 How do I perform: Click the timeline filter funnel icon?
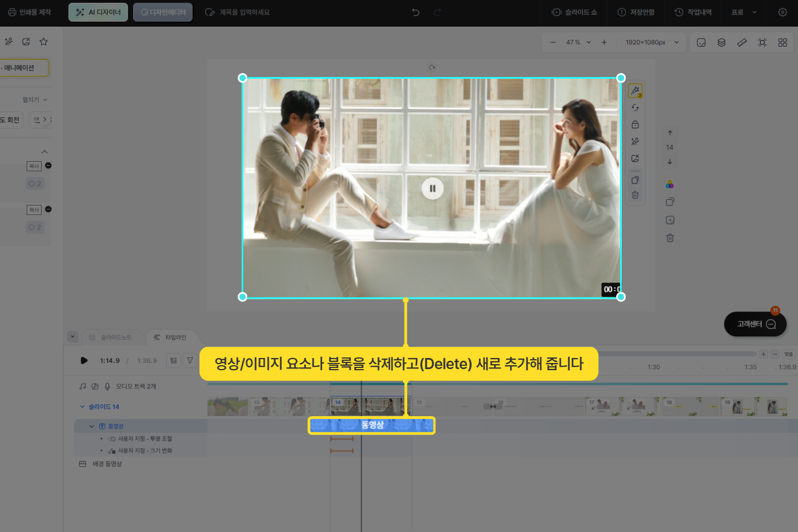190,360
